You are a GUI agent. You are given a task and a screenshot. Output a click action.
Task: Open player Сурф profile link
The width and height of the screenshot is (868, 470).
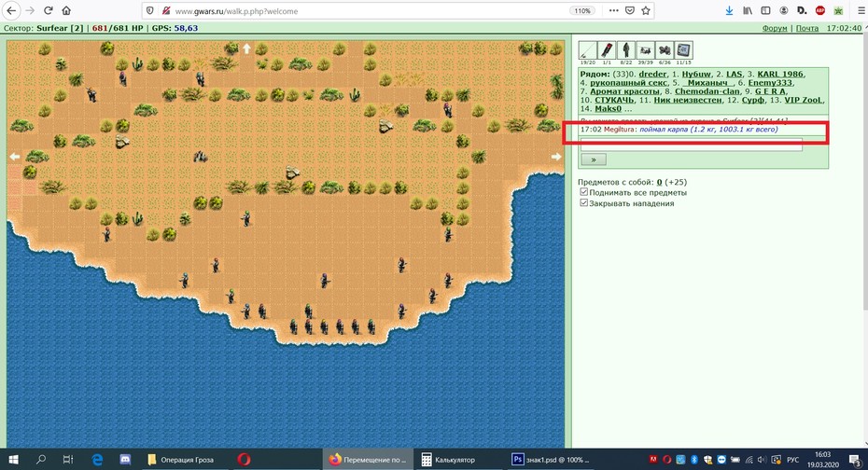pos(753,100)
